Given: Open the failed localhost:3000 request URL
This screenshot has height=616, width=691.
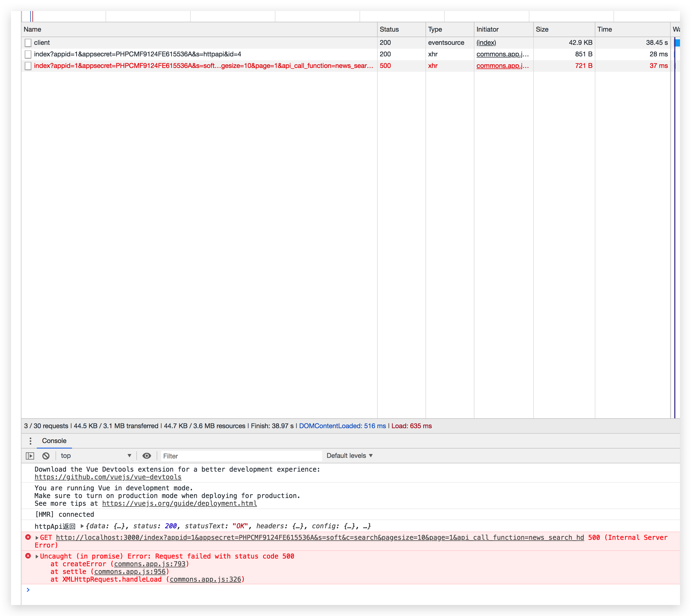Looking at the screenshot, I should [320, 538].
